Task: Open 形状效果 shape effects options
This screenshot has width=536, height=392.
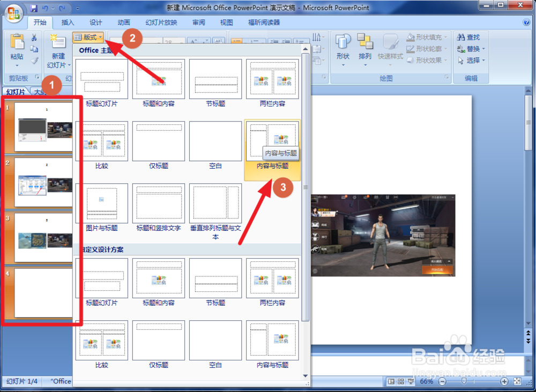Action: (x=427, y=61)
